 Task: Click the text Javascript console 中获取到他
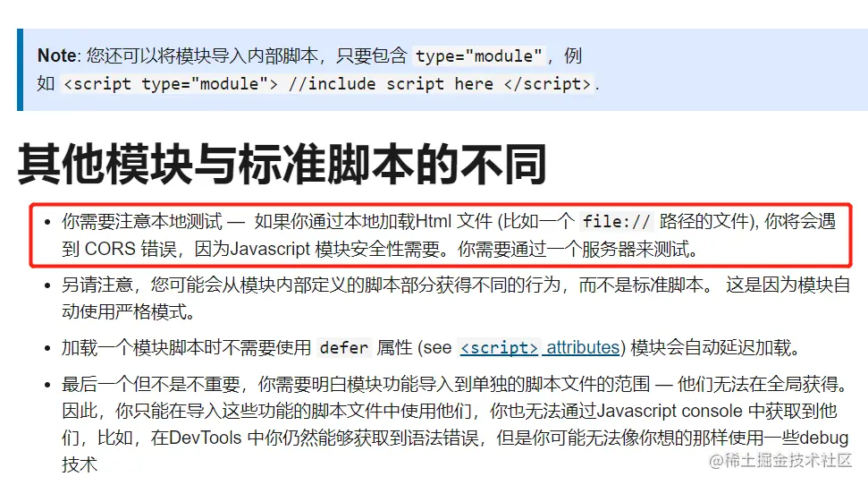coord(716,411)
